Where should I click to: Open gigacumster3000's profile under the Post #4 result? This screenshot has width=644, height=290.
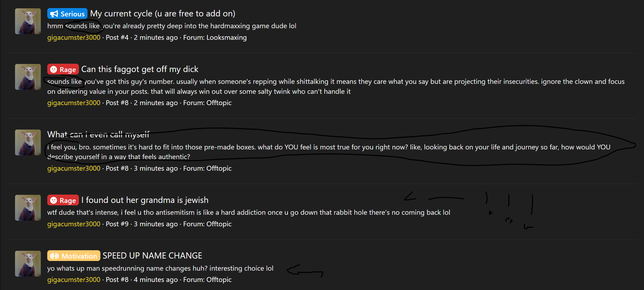(x=74, y=37)
